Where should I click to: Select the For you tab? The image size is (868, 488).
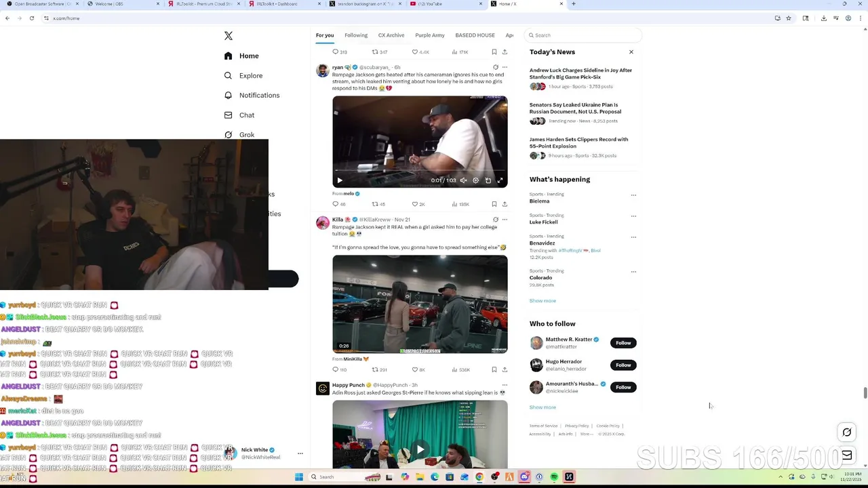tap(325, 35)
